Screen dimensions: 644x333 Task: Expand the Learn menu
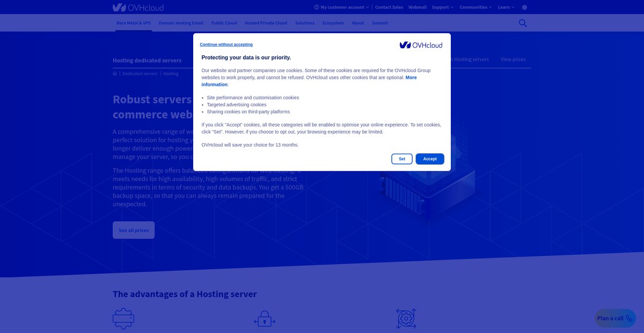pyautogui.click(x=506, y=8)
